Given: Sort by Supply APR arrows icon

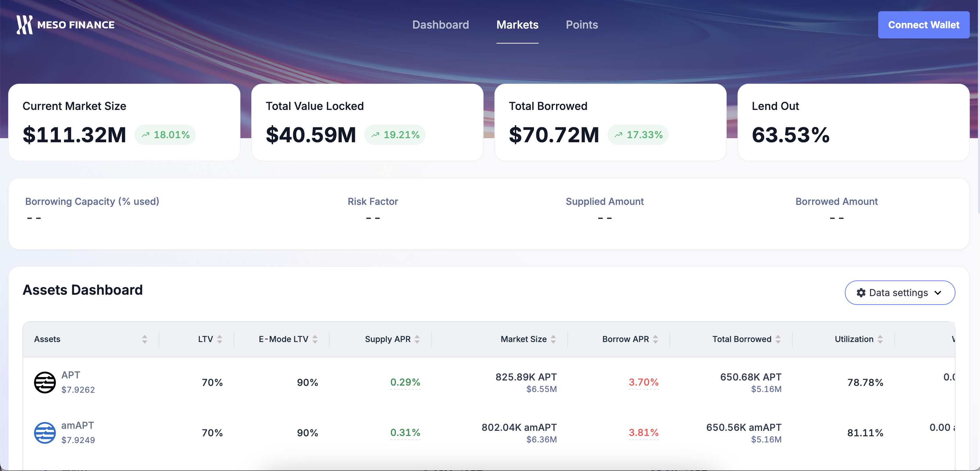Looking at the screenshot, I should pos(417,339).
